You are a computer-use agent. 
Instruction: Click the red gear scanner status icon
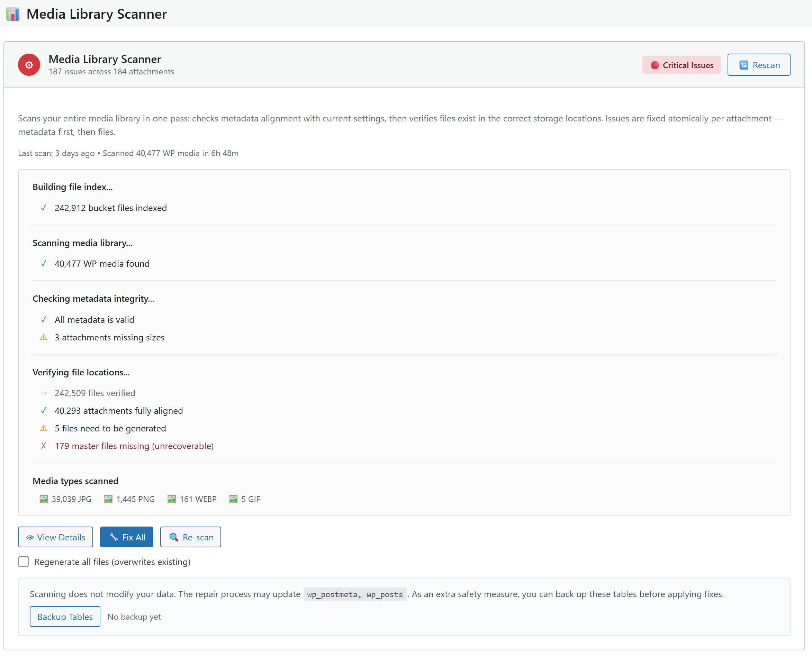[29, 65]
